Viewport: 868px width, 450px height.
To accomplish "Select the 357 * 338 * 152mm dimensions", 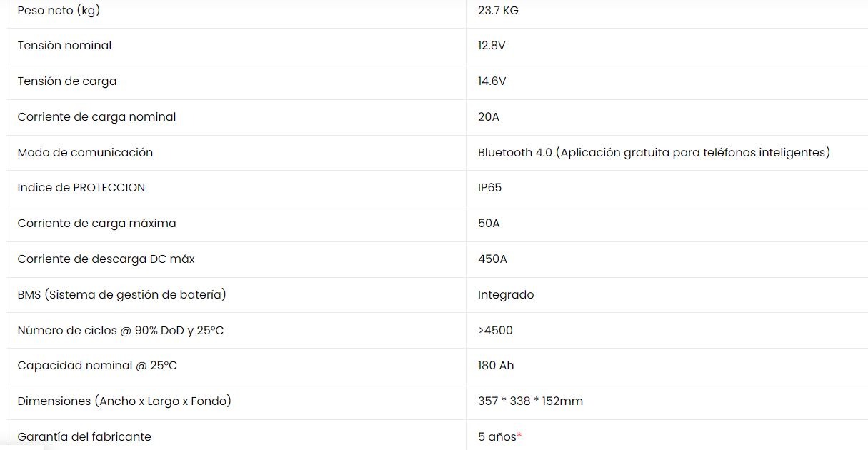I will point(530,401).
